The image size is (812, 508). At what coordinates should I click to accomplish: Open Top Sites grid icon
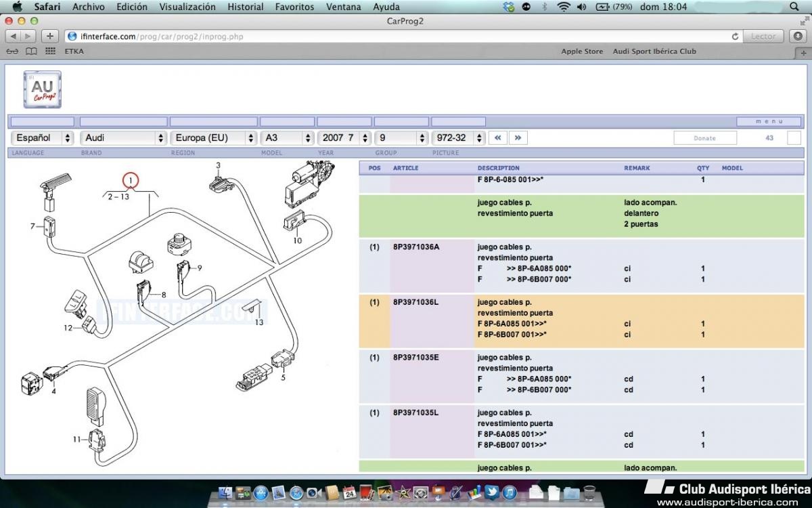click(50, 51)
